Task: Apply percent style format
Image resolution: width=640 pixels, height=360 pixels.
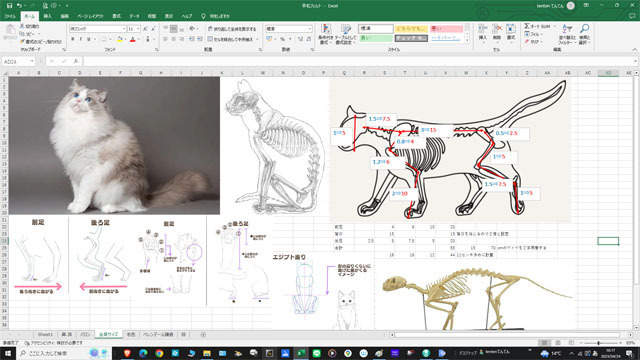Action: tap(282, 39)
